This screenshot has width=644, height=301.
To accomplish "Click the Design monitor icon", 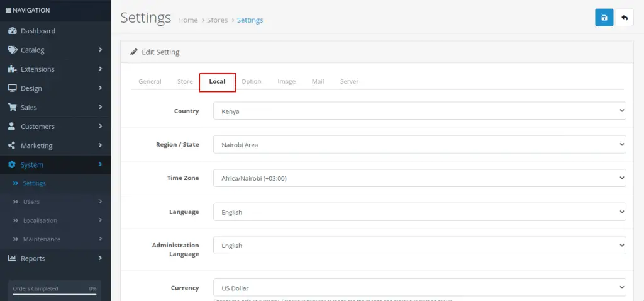I will tap(13, 88).
